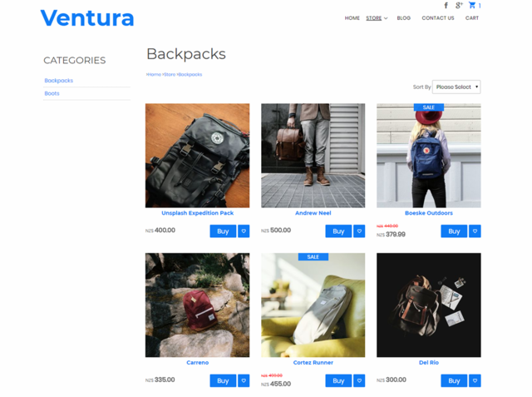Viewport: 532px width, 397px height.
Task: Go to the Blog page
Action: [404, 18]
